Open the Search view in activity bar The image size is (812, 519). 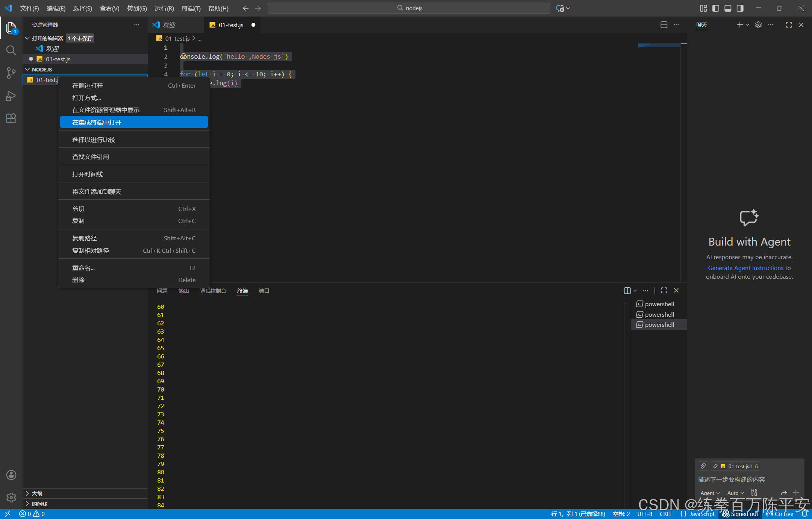pos(11,50)
